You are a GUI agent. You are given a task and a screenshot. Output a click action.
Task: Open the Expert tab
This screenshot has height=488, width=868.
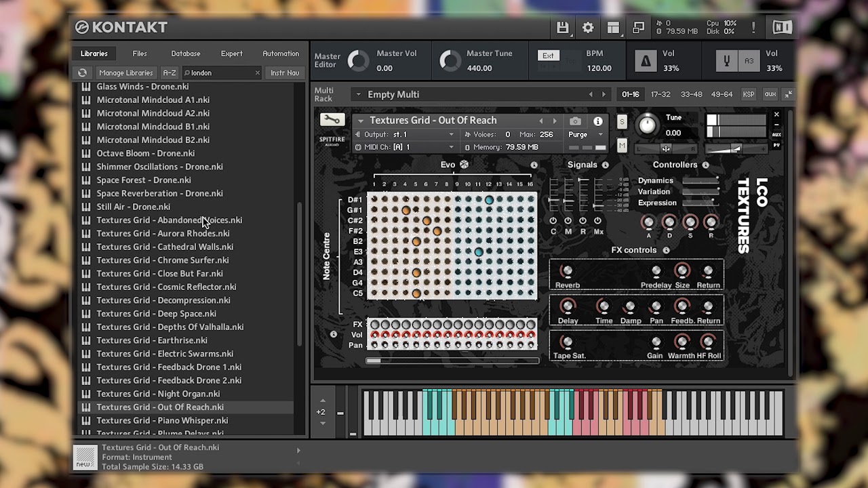231,54
